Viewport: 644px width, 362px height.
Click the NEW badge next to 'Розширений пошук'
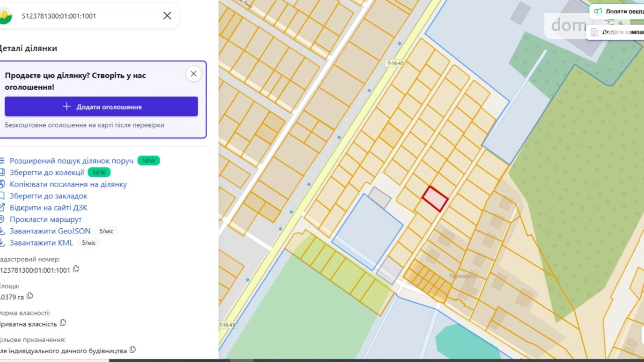tap(149, 161)
